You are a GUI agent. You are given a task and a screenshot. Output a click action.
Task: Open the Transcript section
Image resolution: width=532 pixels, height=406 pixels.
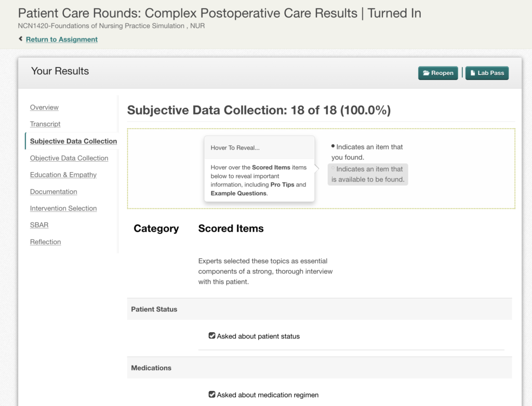click(x=45, y=124)
